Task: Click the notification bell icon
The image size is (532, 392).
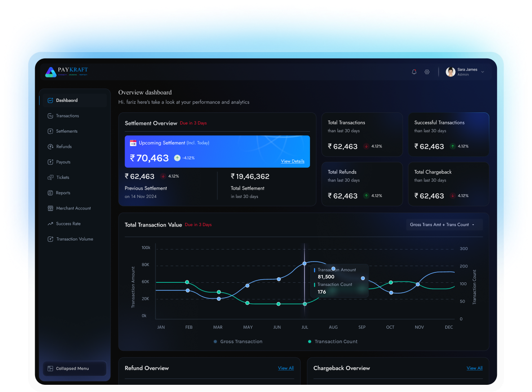Action: (x=414, y=72)
